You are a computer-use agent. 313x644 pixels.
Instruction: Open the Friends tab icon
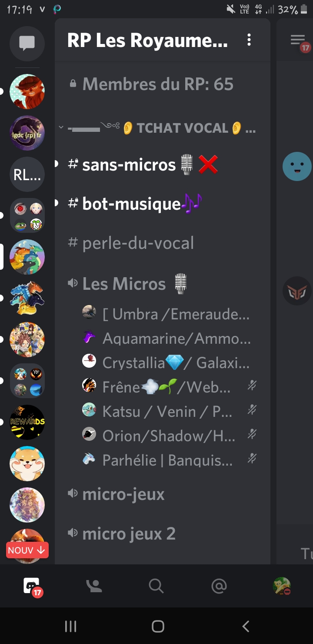94,587
